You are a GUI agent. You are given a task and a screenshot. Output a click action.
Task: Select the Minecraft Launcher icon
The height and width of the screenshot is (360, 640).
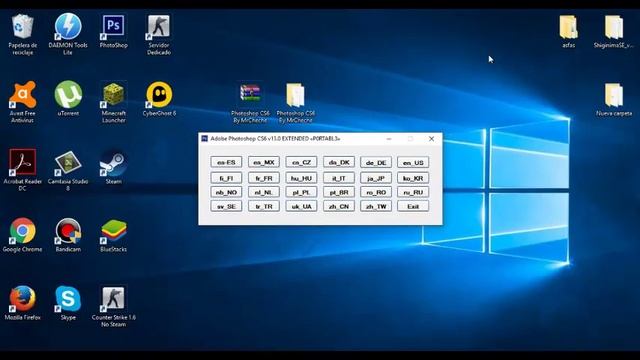click(x=113, y=102)
